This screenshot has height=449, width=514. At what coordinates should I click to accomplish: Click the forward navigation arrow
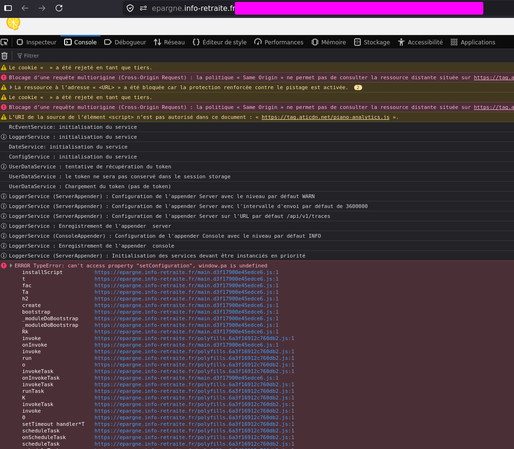click(42, 8)
